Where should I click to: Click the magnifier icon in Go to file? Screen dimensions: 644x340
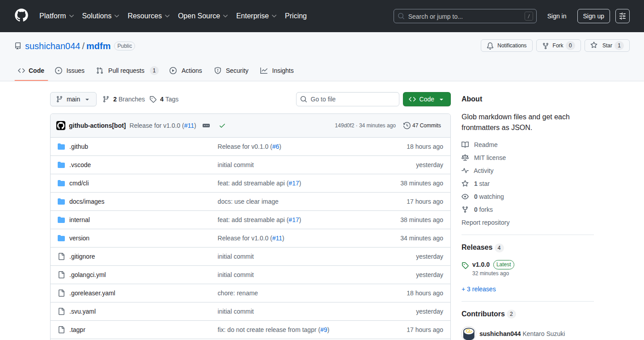tap(304, 99)
